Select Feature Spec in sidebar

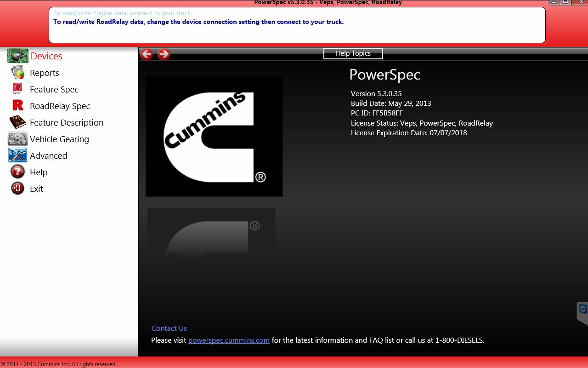click(x=54, y=89)
